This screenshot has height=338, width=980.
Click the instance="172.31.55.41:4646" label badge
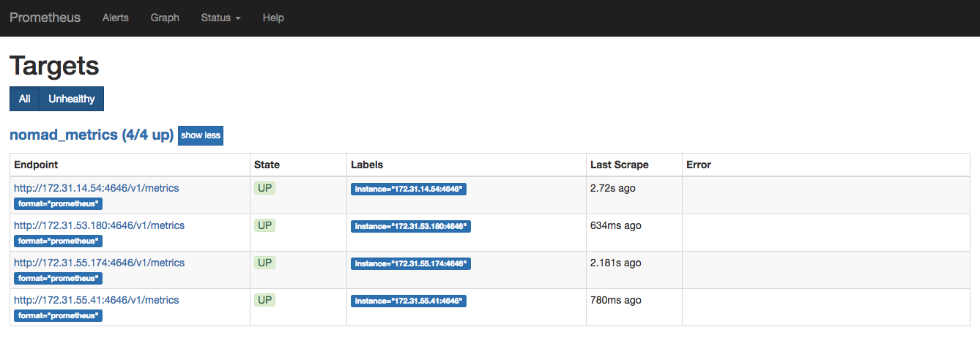tap(408, 301)
